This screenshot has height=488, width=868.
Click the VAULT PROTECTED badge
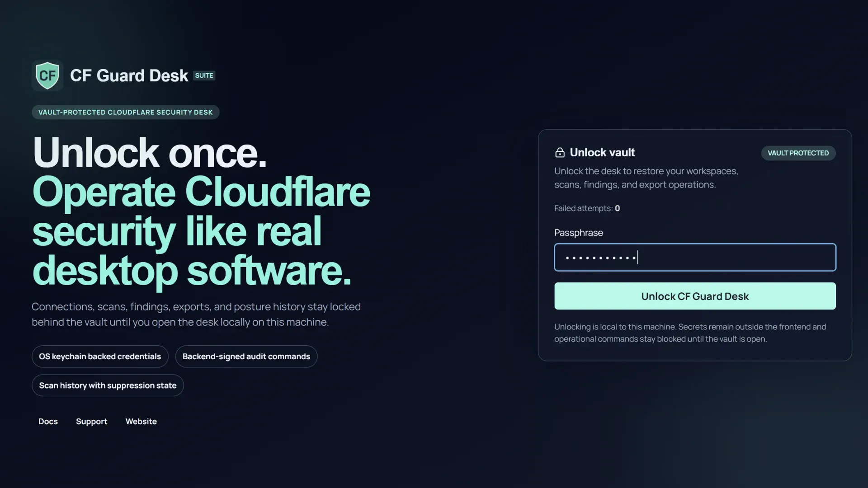(798, 153)
